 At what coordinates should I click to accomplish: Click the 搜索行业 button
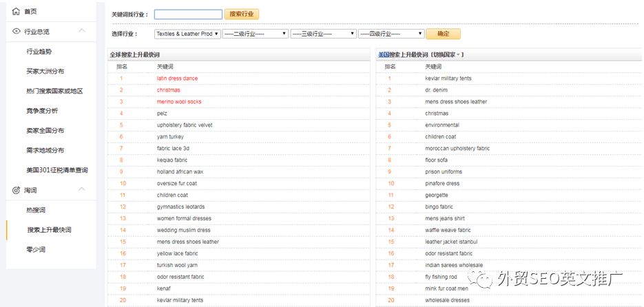coord(242,14)
